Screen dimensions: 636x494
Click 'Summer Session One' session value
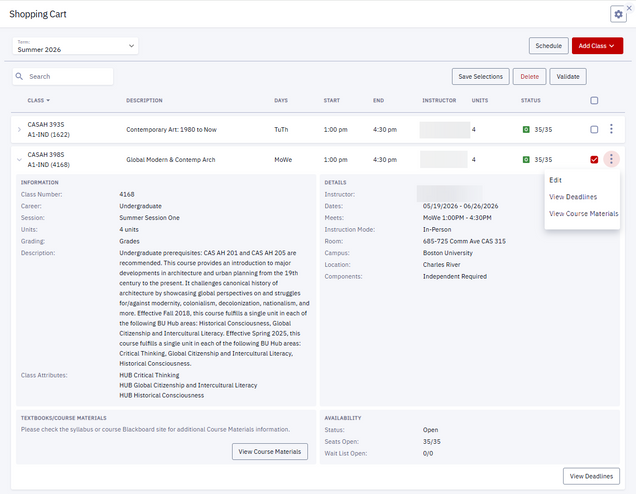coord(149,218)
